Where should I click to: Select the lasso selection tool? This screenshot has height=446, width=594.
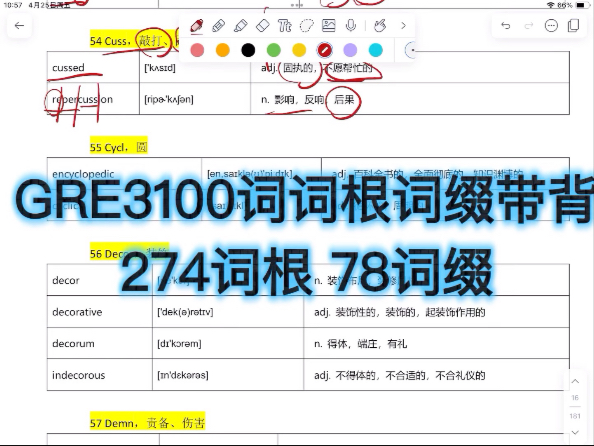point(306,26)
